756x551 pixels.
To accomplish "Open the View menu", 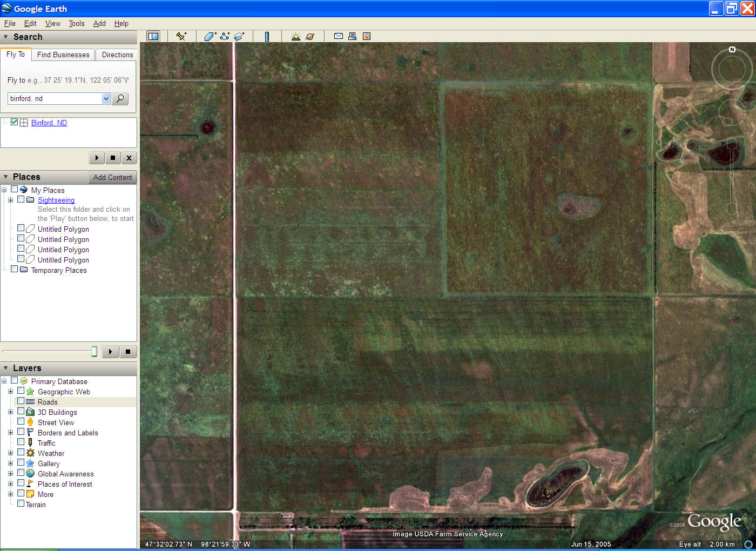I will coord(53,23).
